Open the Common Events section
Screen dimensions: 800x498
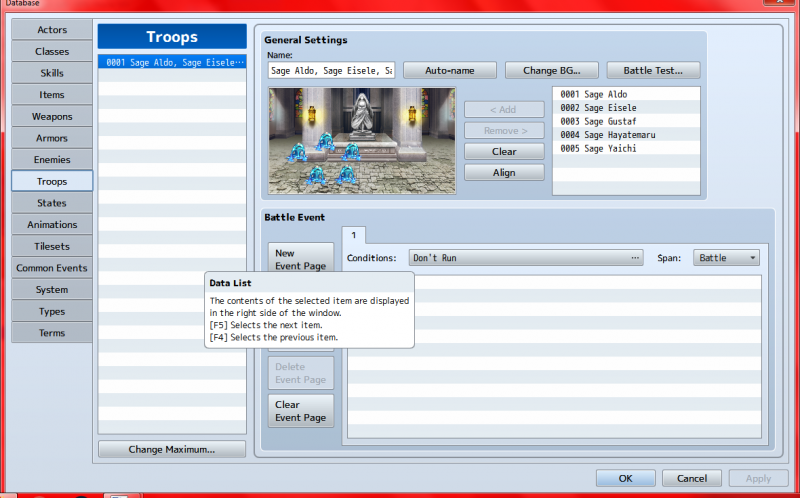(52, 268)
